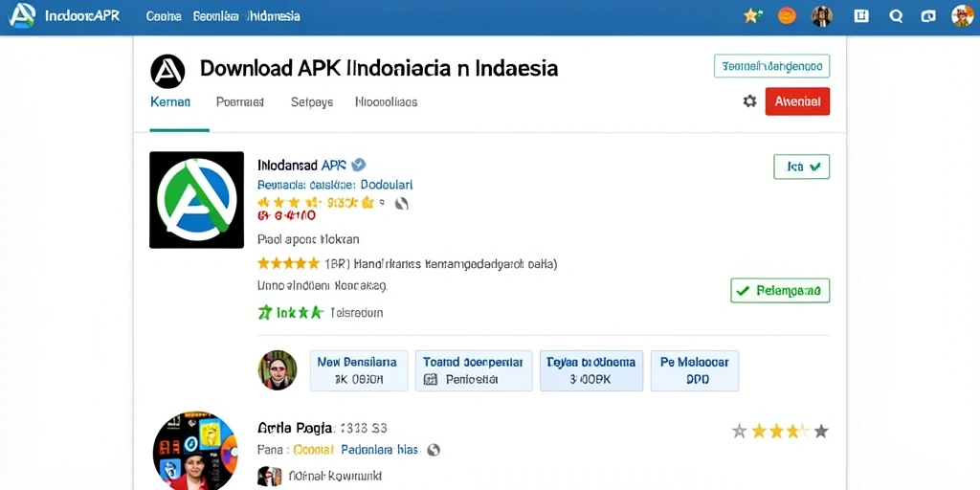This screenshot has height=490, width=980.
Task: Click the black circular A logo beside page title
Action: (x=167, y=71)
